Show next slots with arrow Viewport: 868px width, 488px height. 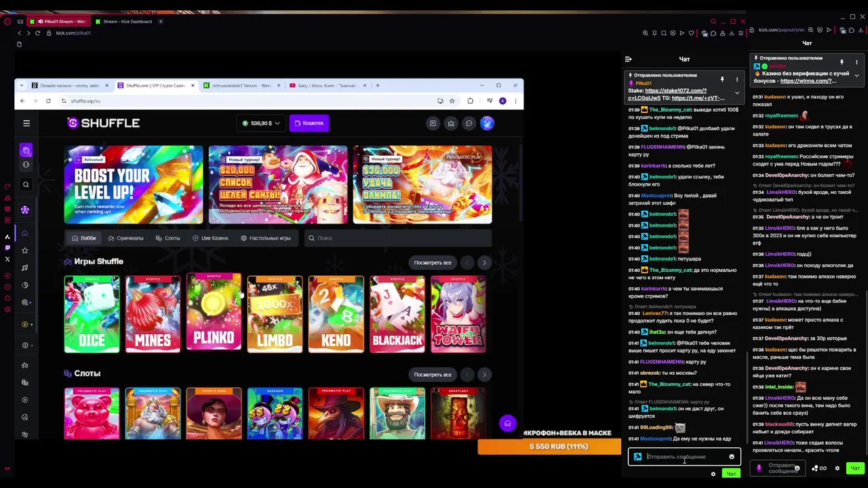(484, 375)
